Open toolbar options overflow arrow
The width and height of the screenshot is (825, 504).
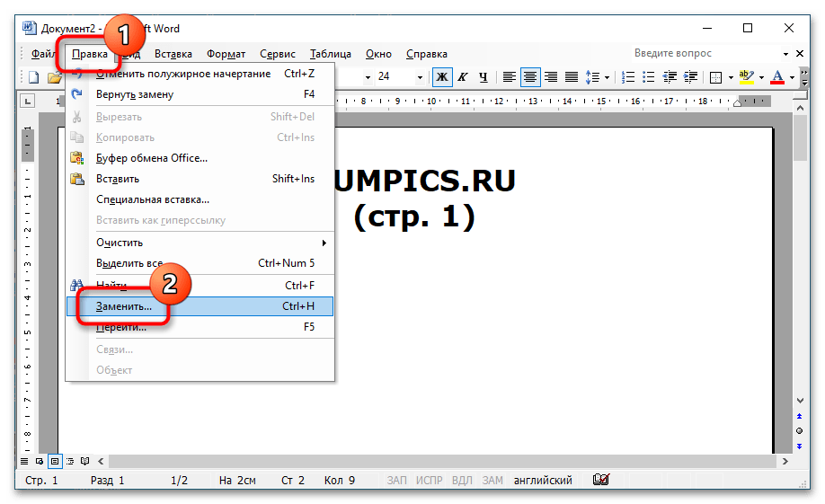click(804, 77)
